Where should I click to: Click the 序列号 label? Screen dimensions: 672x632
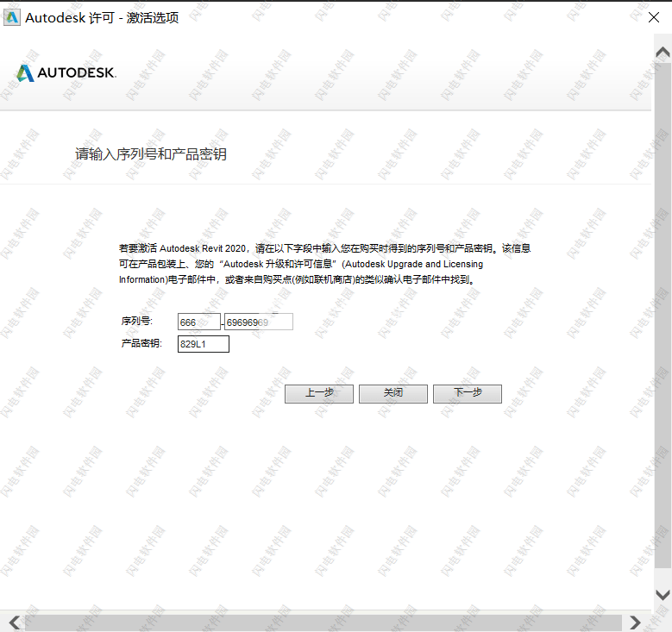136,321
